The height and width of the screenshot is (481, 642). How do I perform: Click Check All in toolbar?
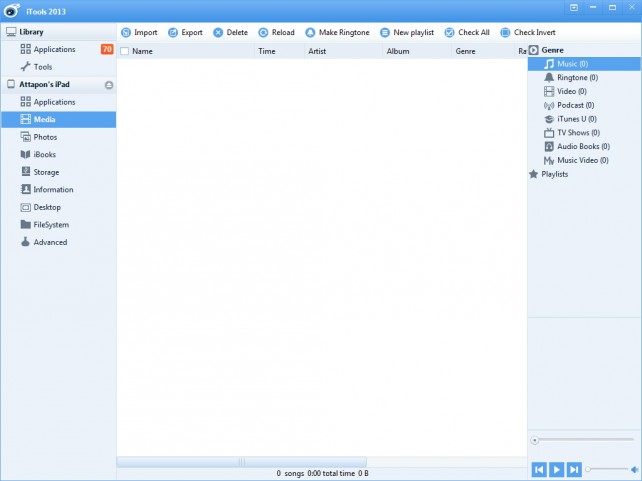[x=450, y=32]
